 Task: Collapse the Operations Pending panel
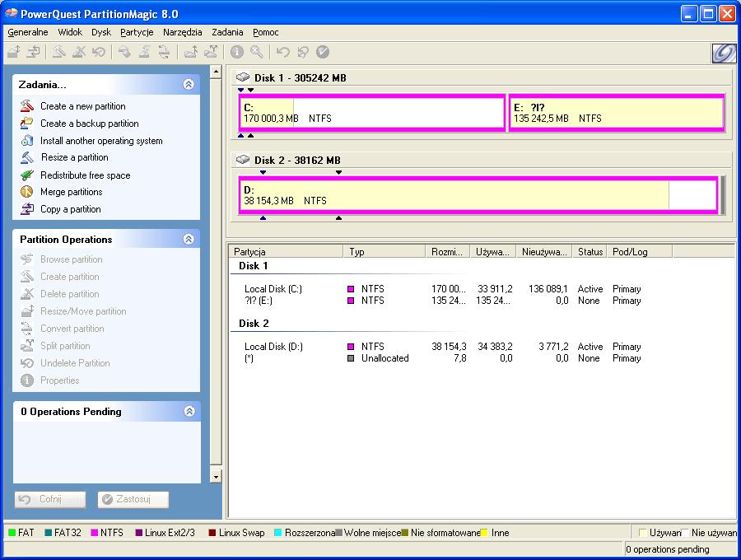pos(189,411)
